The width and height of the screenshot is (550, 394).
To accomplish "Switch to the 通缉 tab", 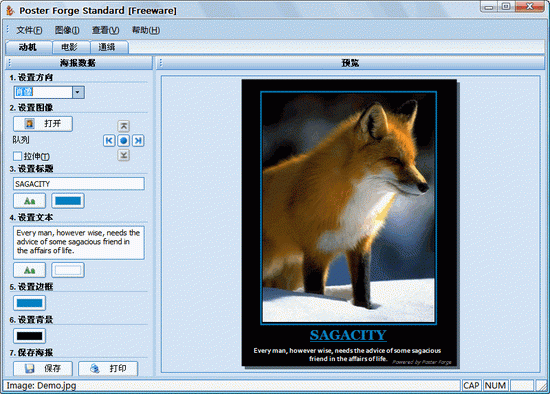I will point(109,47).
